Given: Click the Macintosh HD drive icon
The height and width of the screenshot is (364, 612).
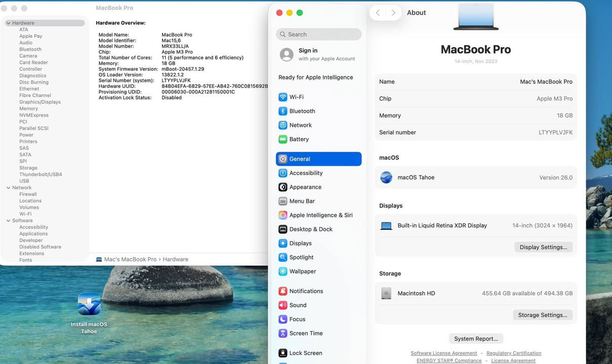Looking at the screenshot, I should (386, 293).
